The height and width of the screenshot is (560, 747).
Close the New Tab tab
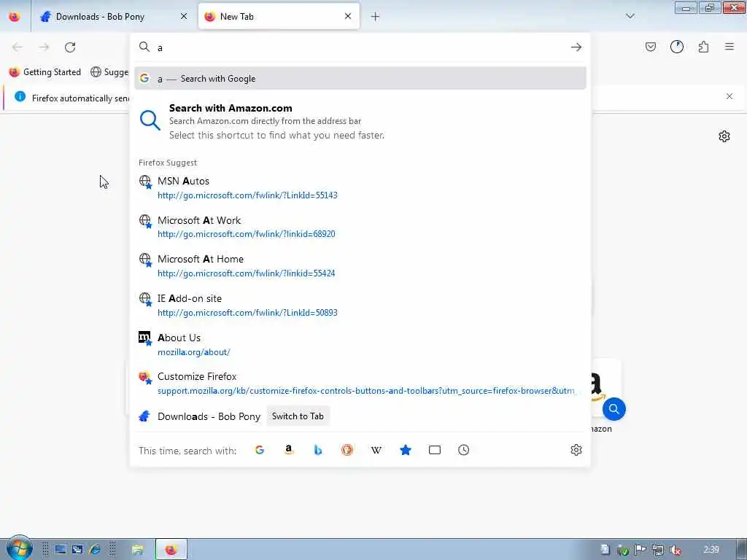(x=348, y=17)
